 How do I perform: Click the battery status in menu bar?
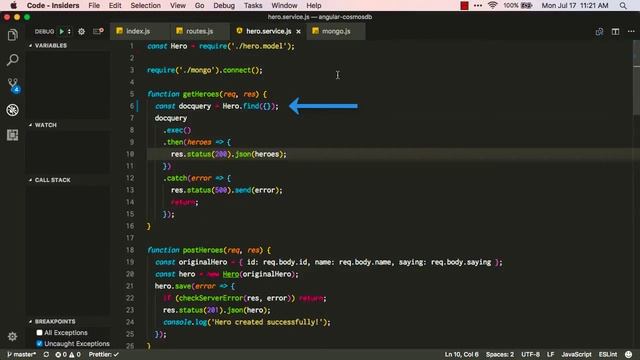tap(518, 5)
